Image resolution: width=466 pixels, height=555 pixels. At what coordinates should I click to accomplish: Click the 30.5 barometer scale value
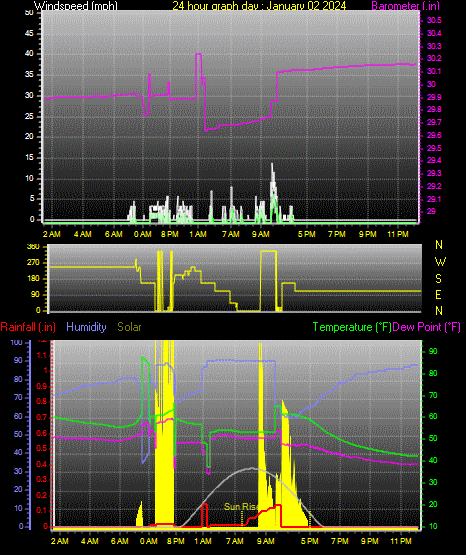(434, 21)
